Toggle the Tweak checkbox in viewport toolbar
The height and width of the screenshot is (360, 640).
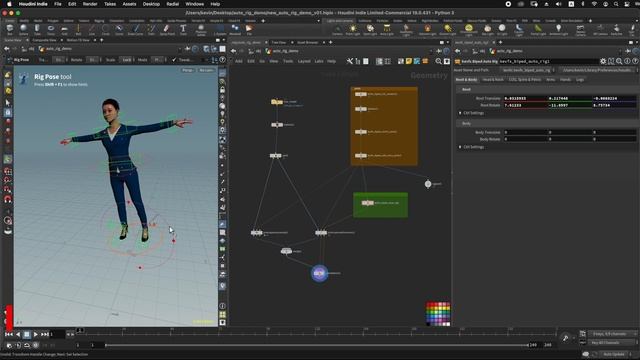pos(174,60)
